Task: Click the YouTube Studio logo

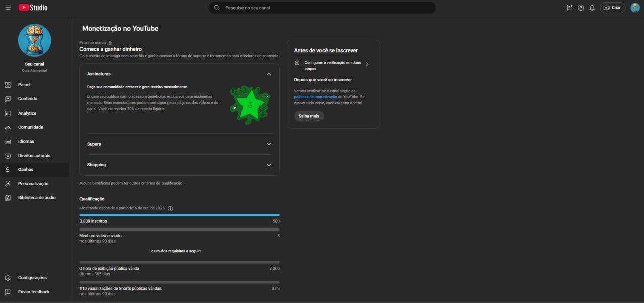Action: pyautogui.click(x=33, y=8)
